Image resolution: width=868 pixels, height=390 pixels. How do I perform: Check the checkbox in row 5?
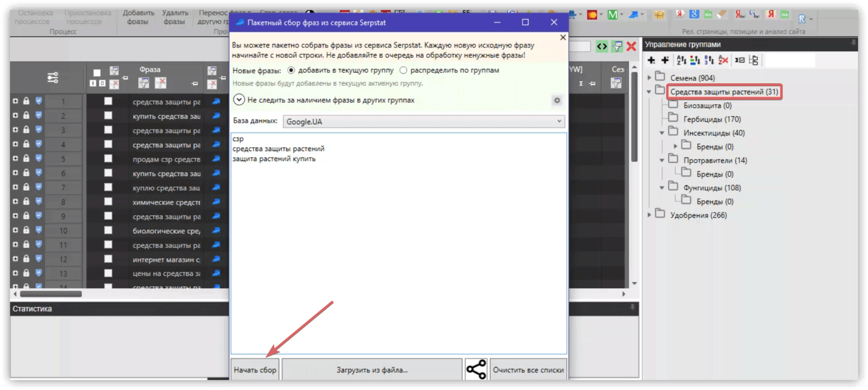[x=108, y=159]
